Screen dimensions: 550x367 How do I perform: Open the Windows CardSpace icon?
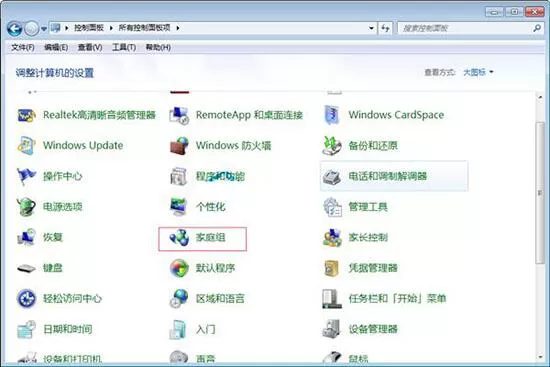click(332, 115)
